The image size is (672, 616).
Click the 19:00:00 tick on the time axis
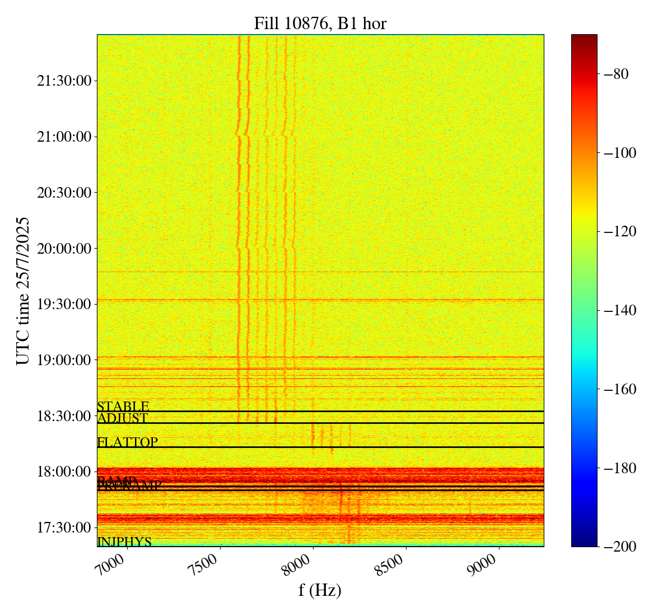tap(64, 360)
